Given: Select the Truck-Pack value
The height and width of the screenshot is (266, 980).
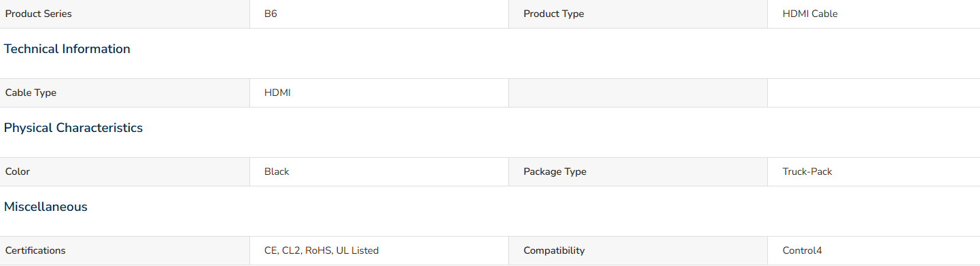Looking at the screenshot, I should pos(807,171).
